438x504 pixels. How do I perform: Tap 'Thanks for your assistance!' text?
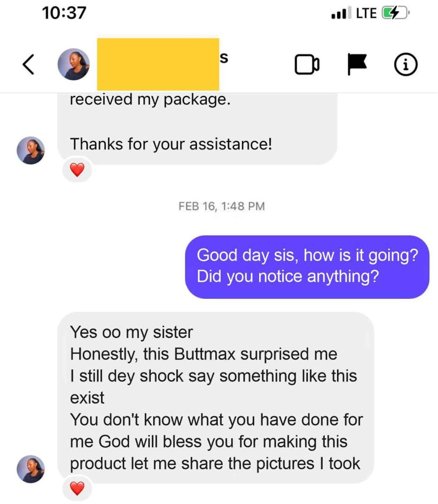(171, 144)
